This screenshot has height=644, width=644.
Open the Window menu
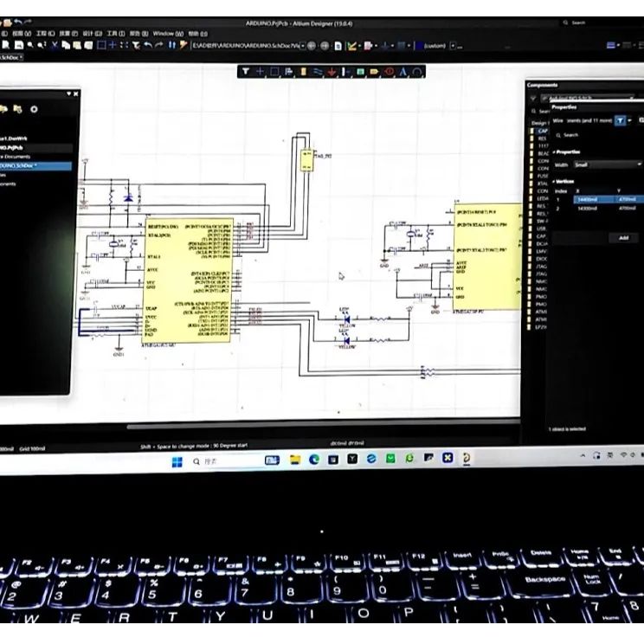click(168, 34)
